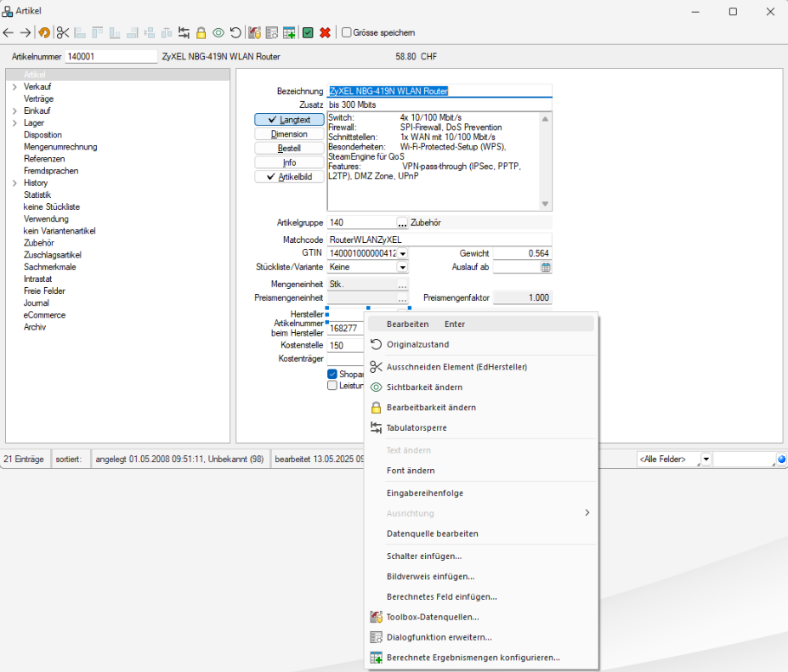The image size is (788, 672).
Task: Click the Matchcode input field
Action: tap(439, 240)
